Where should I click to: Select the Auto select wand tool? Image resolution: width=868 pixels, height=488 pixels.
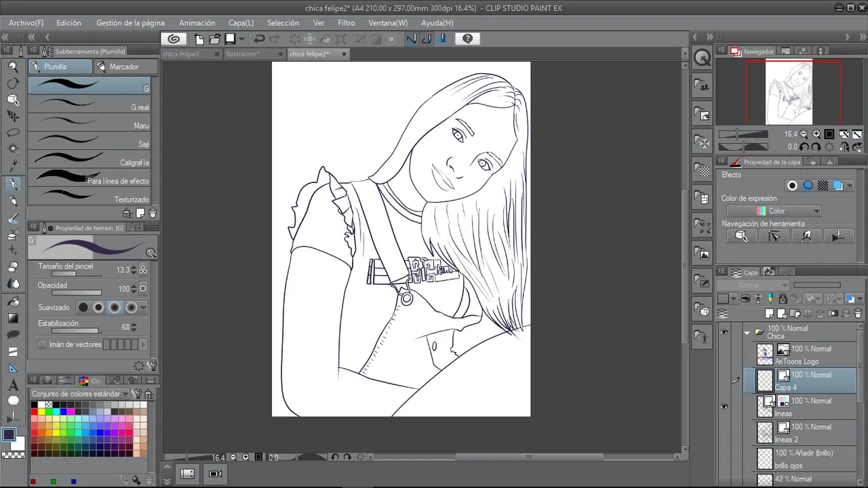(x=13, y=149)
